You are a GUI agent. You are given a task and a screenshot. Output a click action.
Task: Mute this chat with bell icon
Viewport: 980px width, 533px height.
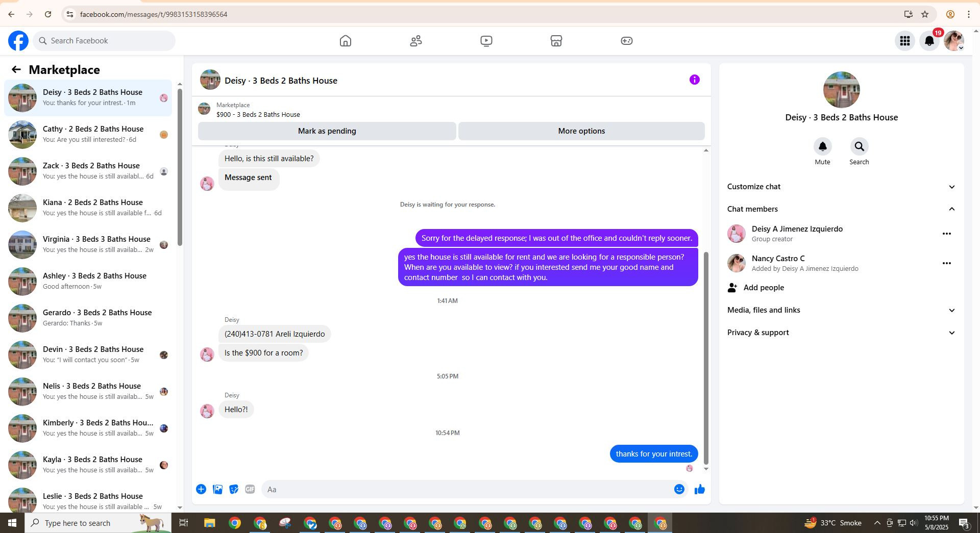pyautogui.click(x=822, y=147)
